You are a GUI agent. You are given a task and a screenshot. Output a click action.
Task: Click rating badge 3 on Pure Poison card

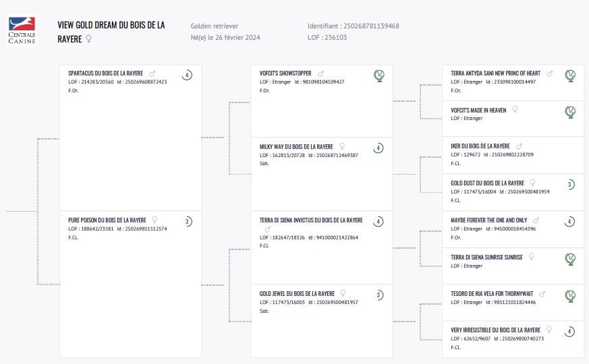(187, 221)
